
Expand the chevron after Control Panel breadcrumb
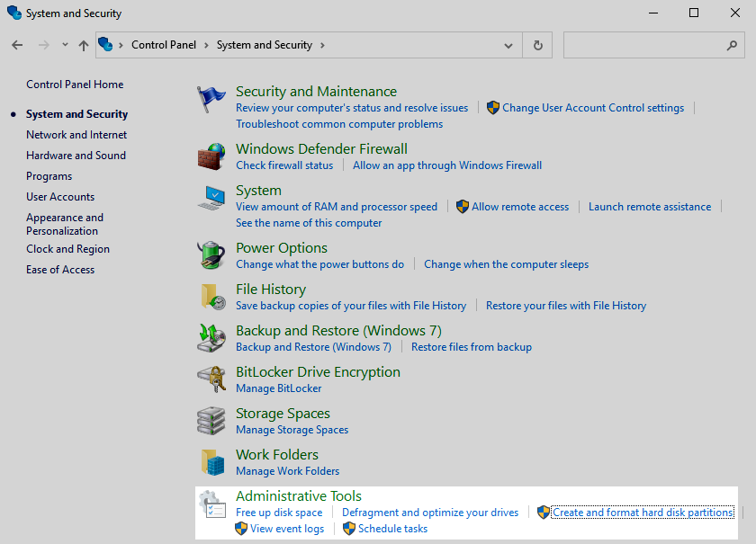205,45
